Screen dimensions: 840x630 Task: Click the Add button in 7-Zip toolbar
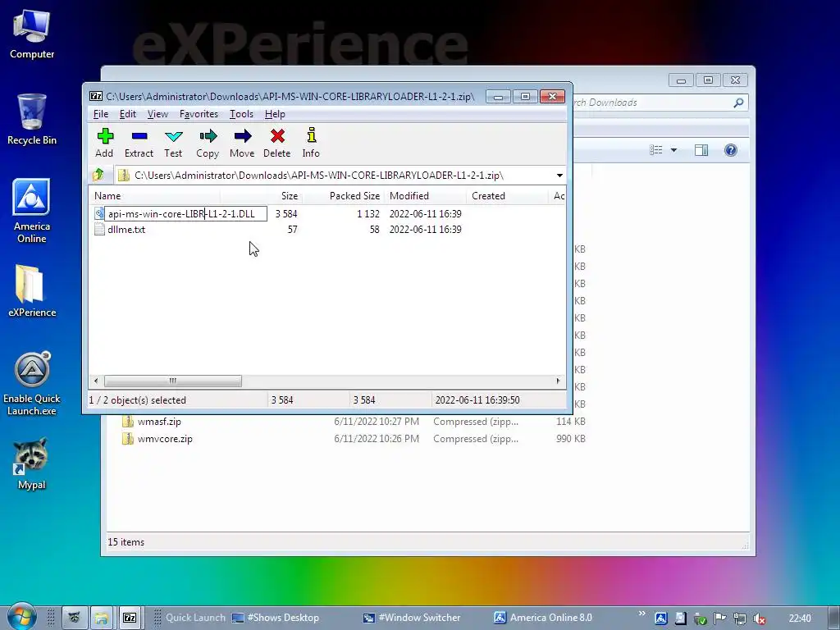click(104, 143)
